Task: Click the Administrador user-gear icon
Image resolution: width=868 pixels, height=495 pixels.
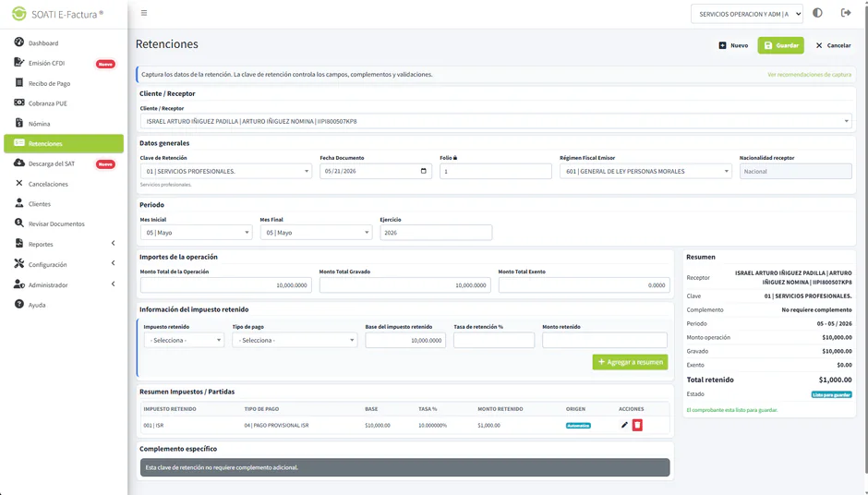Action: tap(18, 284)
